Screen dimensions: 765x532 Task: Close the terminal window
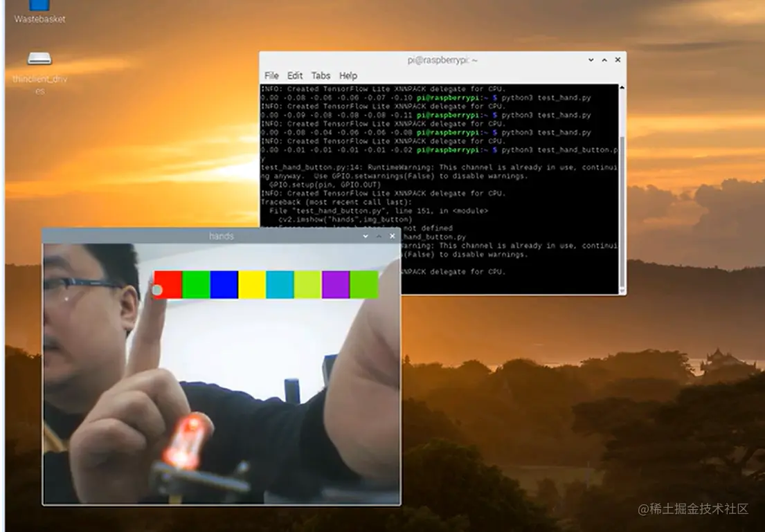point(618,60)
